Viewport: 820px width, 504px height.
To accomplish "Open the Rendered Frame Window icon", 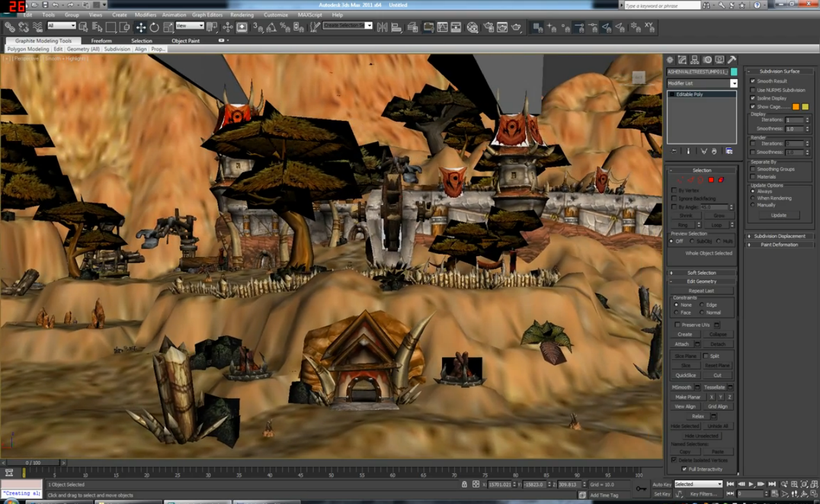I will pos(502,28).
